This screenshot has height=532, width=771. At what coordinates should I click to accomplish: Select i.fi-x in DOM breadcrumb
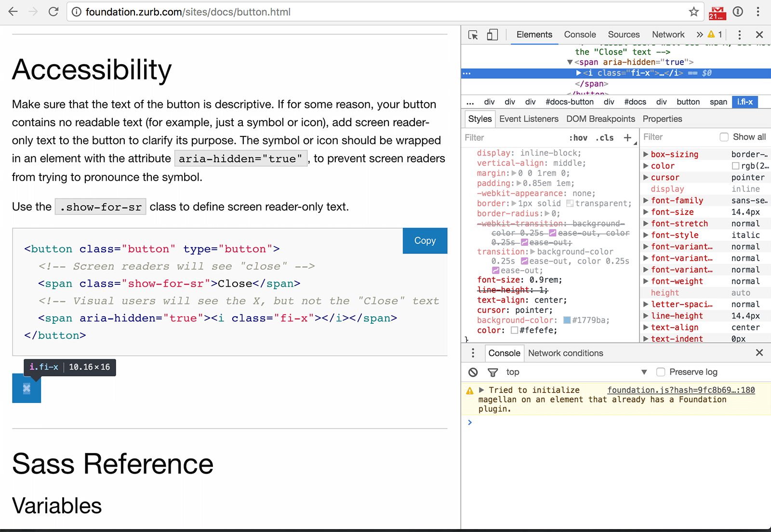tap(745, 102)
